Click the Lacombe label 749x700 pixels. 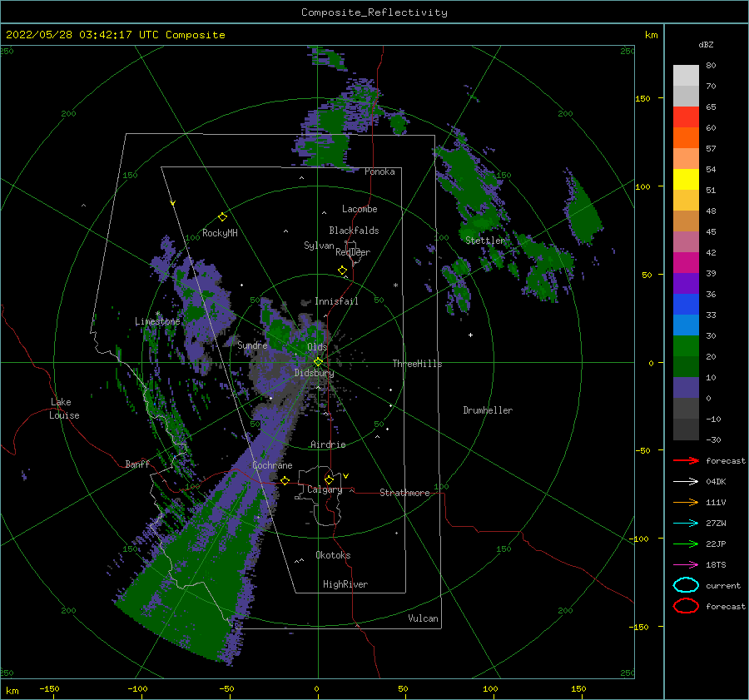(360, 209)
